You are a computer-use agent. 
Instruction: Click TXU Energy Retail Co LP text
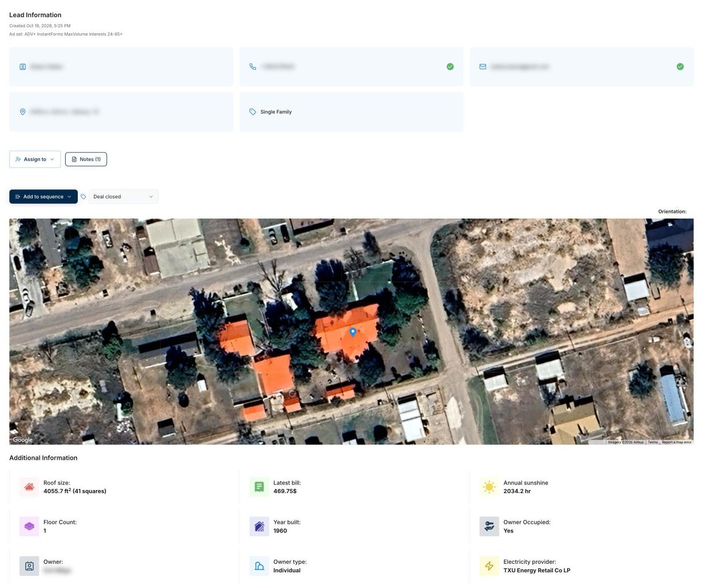pyautogui.click(x=537, y=570)
